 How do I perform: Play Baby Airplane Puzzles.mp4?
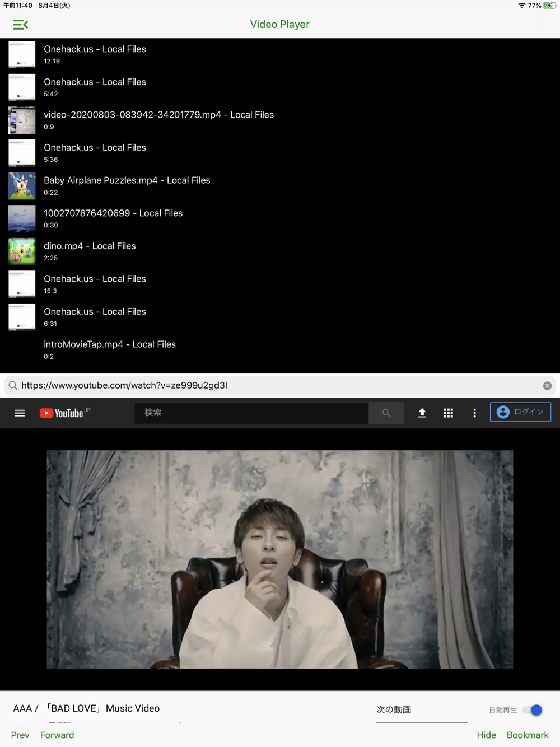280,186
